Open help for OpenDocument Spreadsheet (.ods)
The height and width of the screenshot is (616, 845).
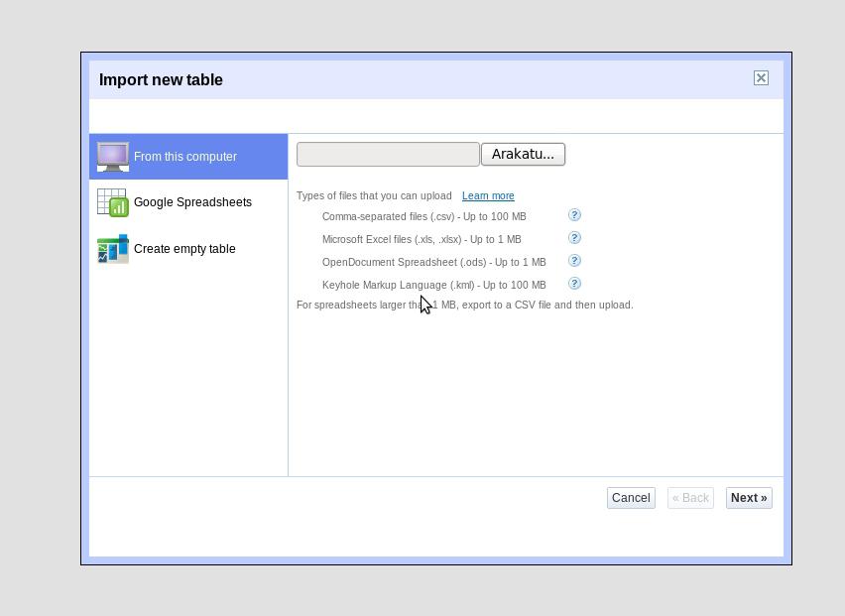(574, 261)
